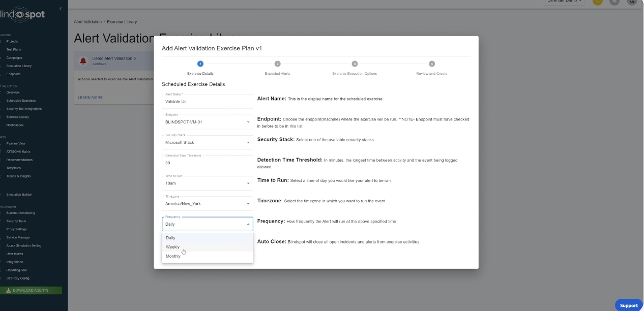This screenshot has width=644, height=311.
Task: Click the Alert Name input field
Action: click(x=207, y=102)
